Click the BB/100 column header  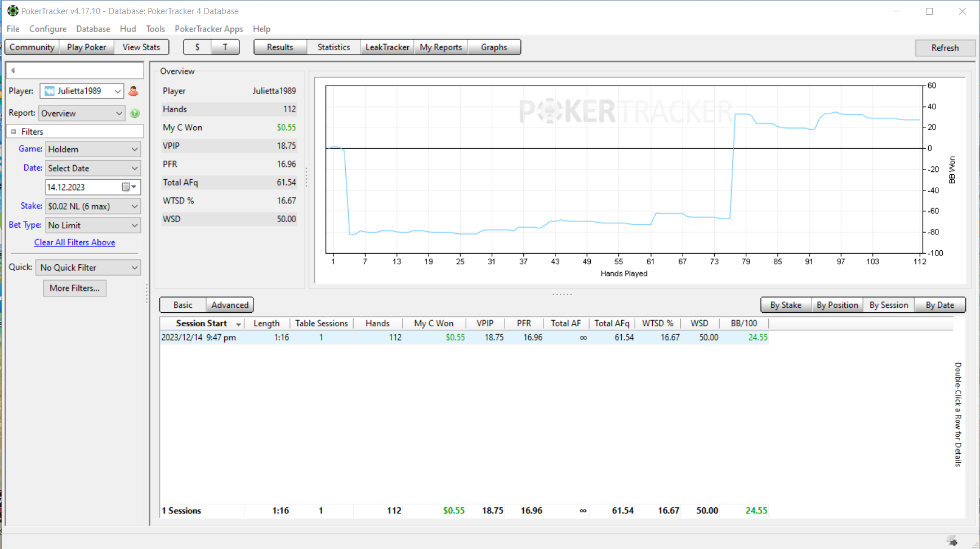(x=743, y=324)
